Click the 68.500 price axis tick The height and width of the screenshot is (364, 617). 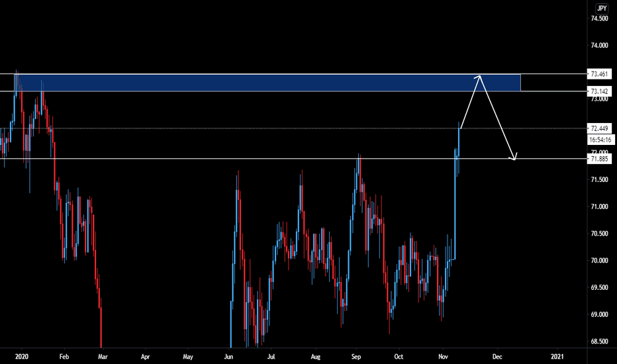(599, 341)
